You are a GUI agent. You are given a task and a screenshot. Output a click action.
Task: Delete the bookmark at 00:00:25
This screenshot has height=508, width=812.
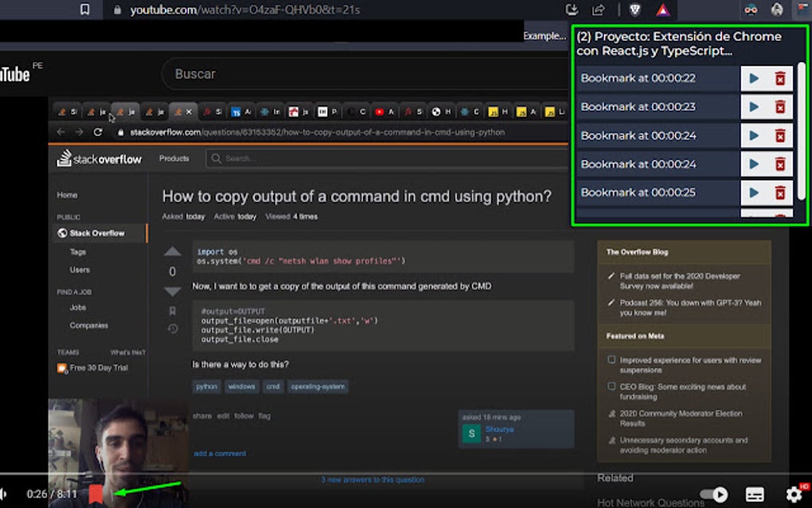pos(781,192)
